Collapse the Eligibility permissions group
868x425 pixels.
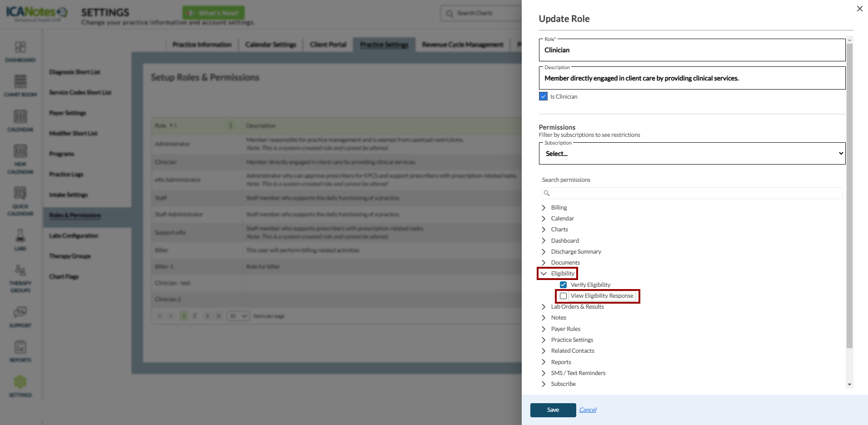coord(544,274)
